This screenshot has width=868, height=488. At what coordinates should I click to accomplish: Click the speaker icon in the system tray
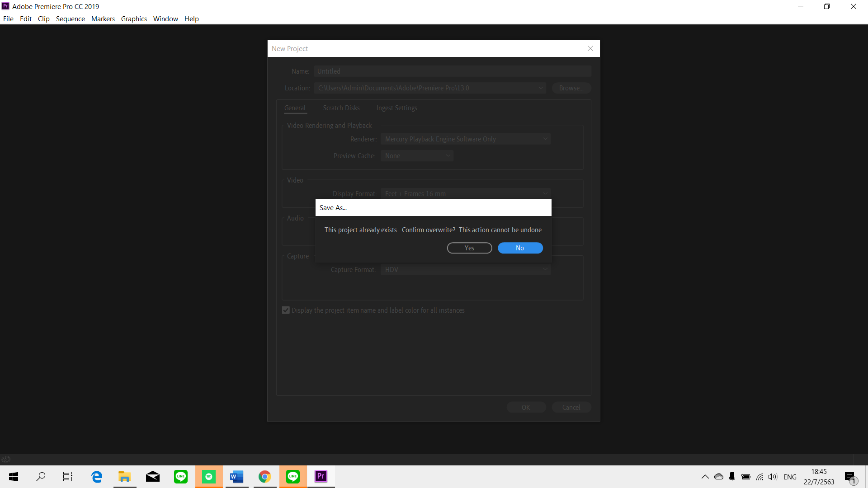pyautogui.click(x=773, y=477)
